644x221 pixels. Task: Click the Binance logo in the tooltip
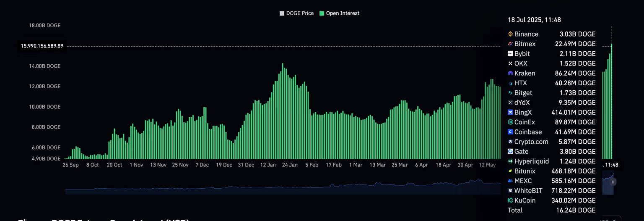click(510, 34)
